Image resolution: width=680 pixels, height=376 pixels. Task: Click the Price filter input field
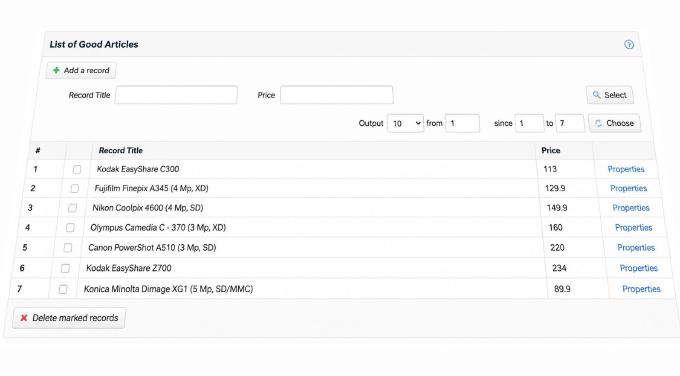point(337,95)
